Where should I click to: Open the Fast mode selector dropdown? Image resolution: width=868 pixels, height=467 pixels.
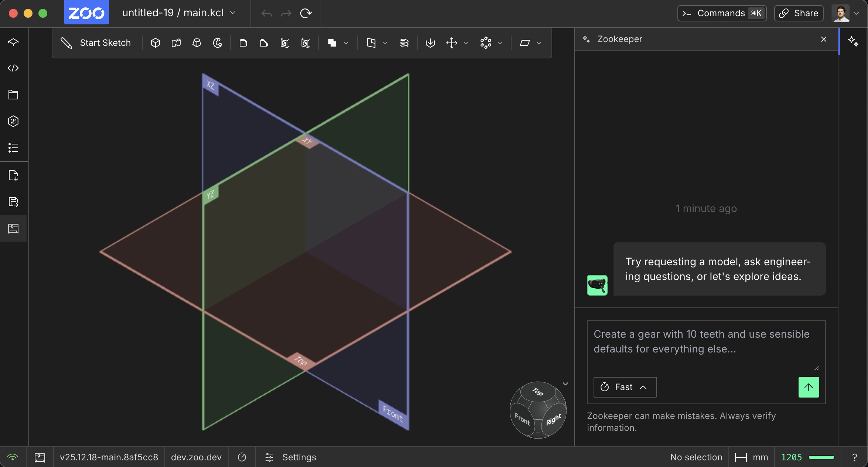click(625, 387)
